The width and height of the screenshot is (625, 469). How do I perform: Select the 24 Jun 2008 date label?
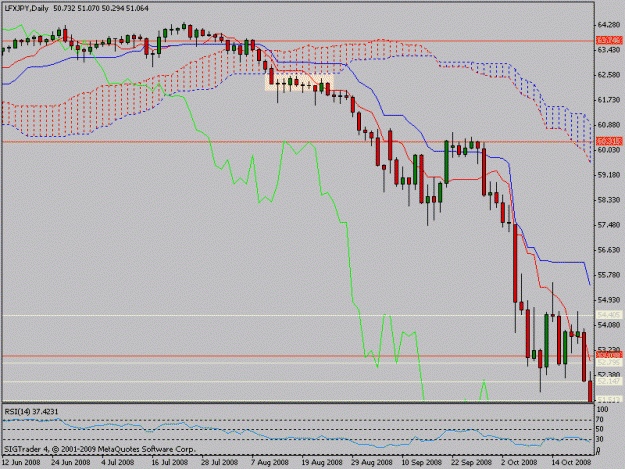click(71, 462)
